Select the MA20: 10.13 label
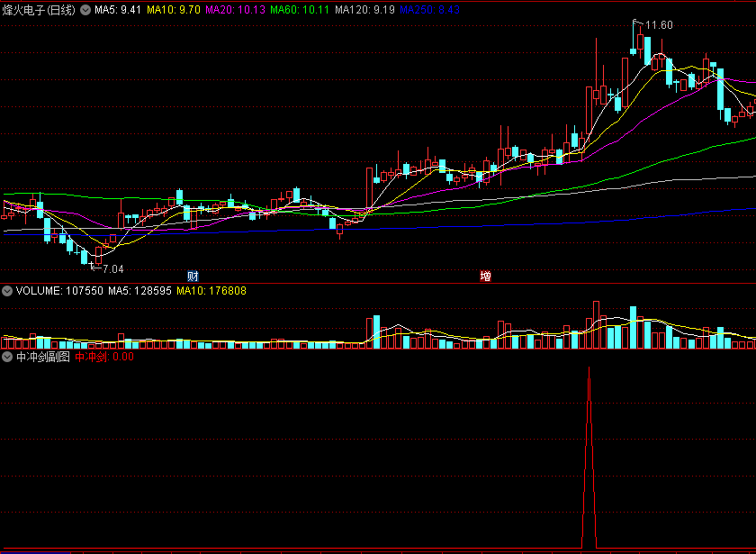Image resolution: width=756 pixels, height=554 pixels. coord(235,10)
